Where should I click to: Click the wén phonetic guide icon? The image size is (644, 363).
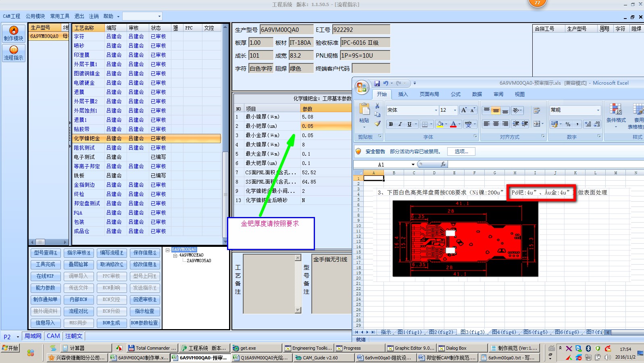coord(468,124)
